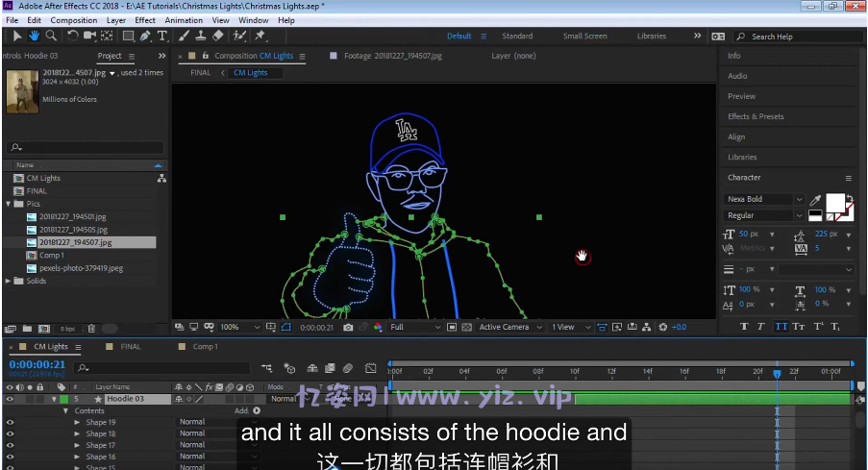Switch to the FINAL timeline tab
868x470 pixels.
coord(131,347)
